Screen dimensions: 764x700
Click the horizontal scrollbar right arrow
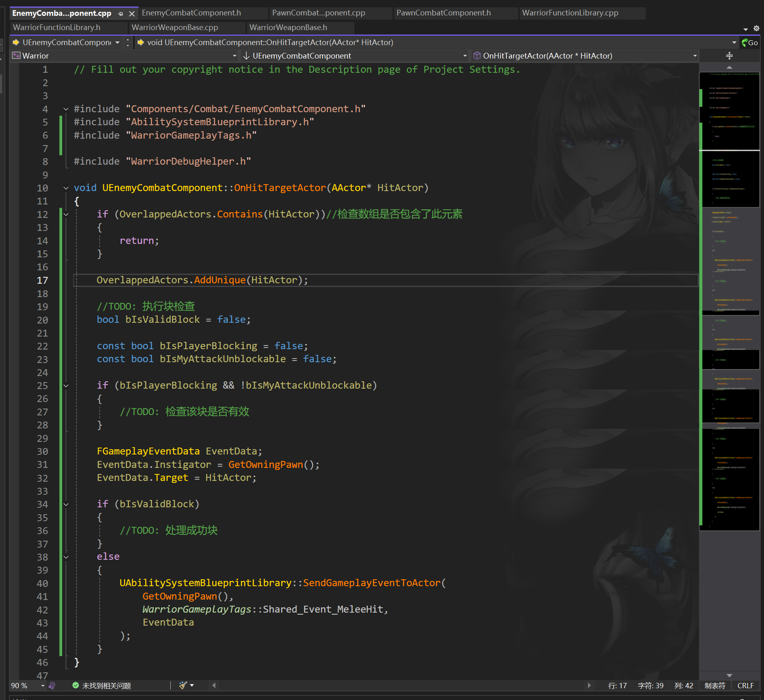[589, 685]
